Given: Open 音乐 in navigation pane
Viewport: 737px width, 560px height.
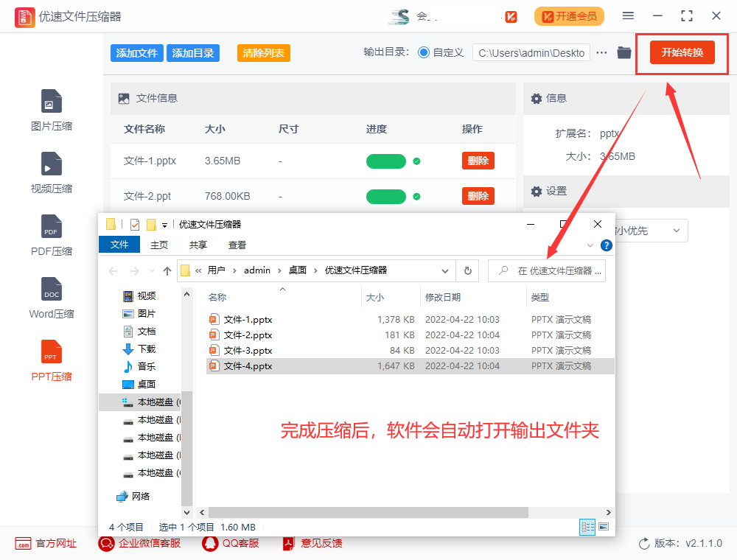Looking at the screenshot, I should (139, 366).
